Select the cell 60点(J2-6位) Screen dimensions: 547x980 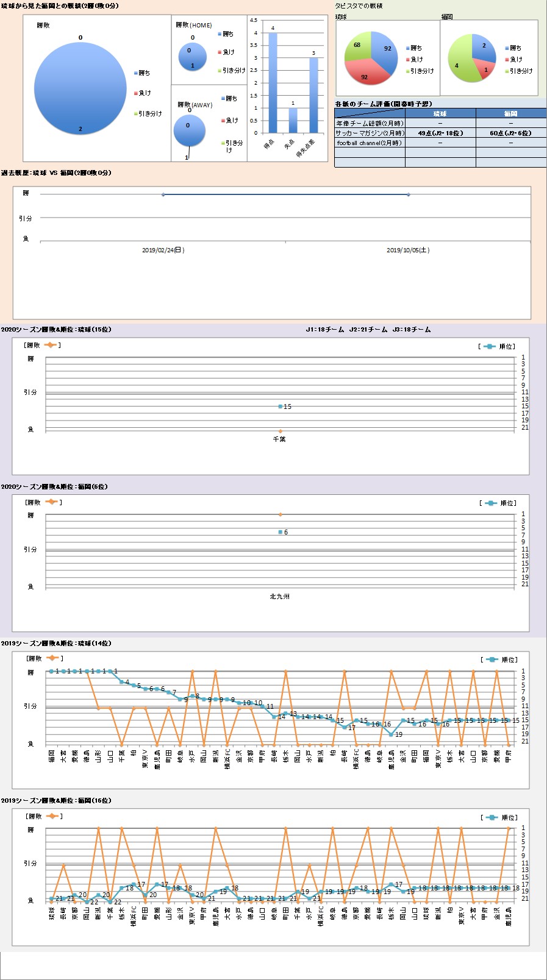click(x=511, y=133)
